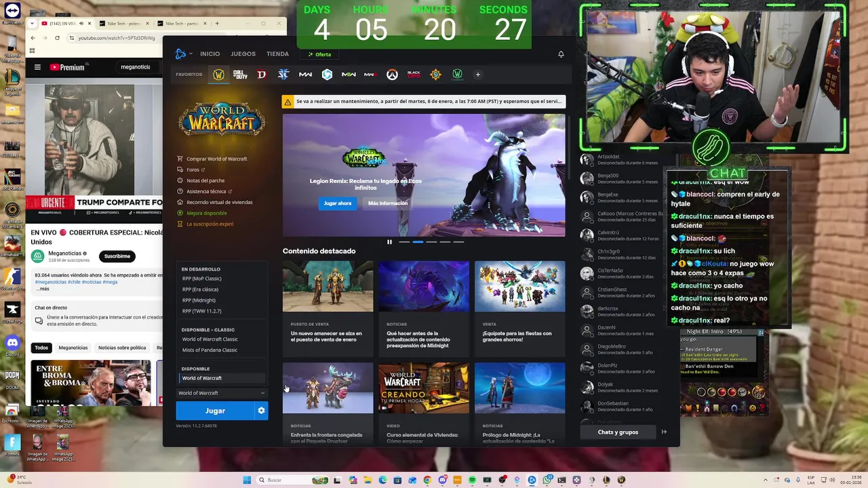Open Hearthstone icon in favorites bar

pos(435,75)
